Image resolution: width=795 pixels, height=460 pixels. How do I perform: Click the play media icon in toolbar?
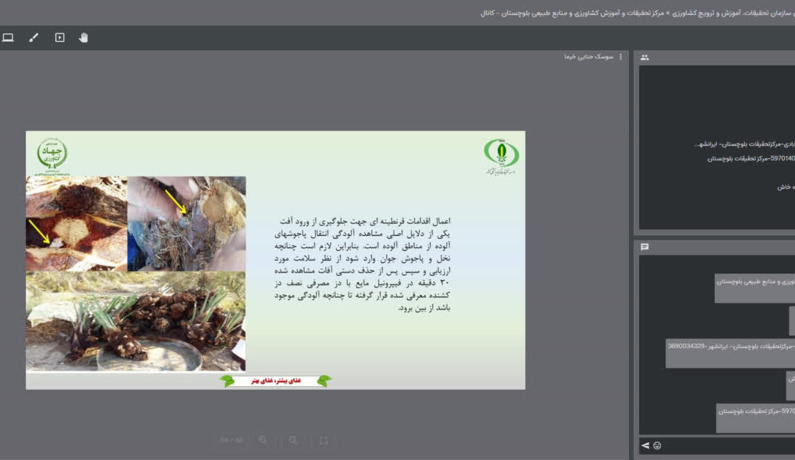(x=59, y=38)
